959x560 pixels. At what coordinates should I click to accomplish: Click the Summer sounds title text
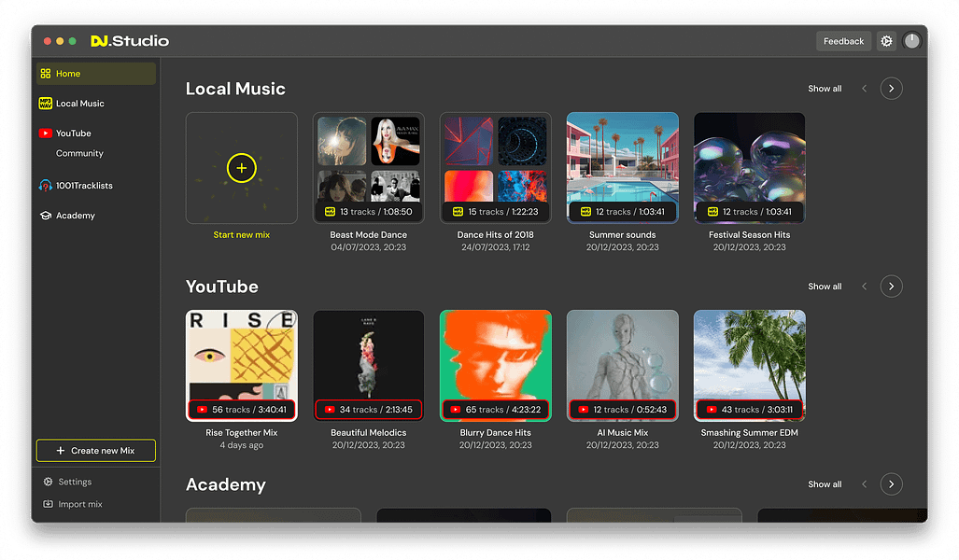[623, 235]
